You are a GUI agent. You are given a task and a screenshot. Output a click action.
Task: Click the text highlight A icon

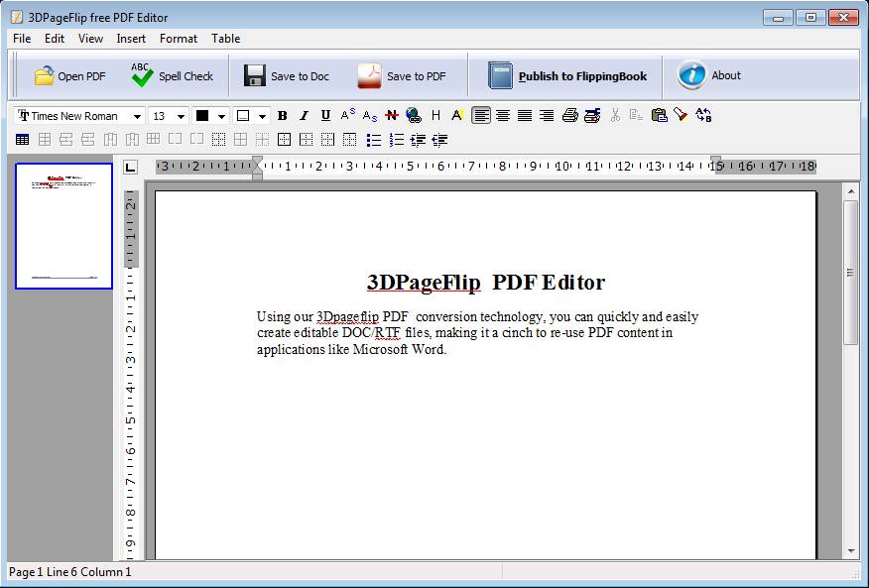tap(457, 116)
